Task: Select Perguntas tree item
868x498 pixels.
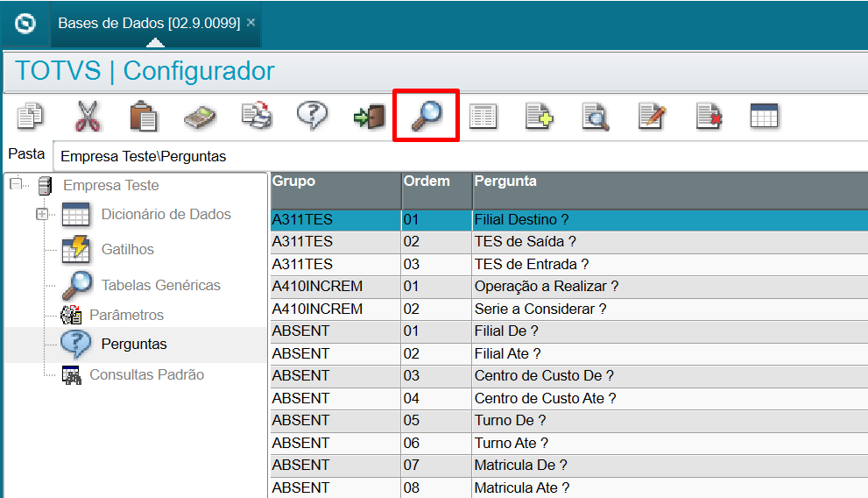Action: (x=134, y=344)
